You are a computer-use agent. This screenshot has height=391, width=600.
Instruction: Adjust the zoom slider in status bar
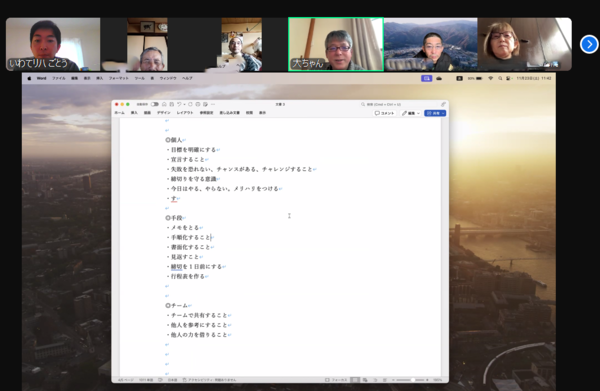[412, 380]
